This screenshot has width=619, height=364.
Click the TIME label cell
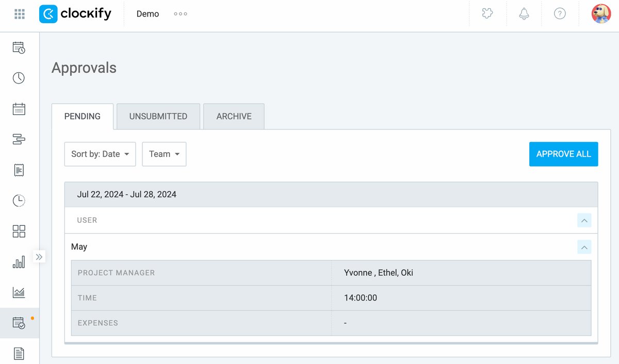pyautogui.click(x=201, y=298)
